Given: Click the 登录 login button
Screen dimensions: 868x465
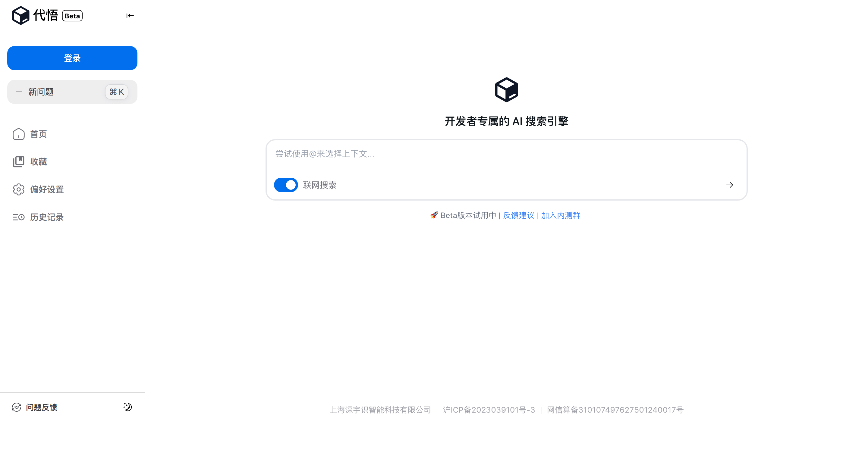Looking at the screenshot, I should [72, 58].
